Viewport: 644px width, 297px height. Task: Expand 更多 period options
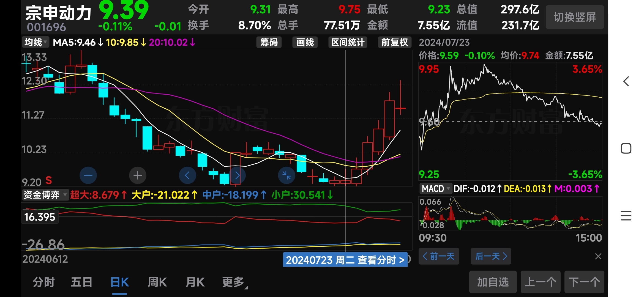[235, 282]
